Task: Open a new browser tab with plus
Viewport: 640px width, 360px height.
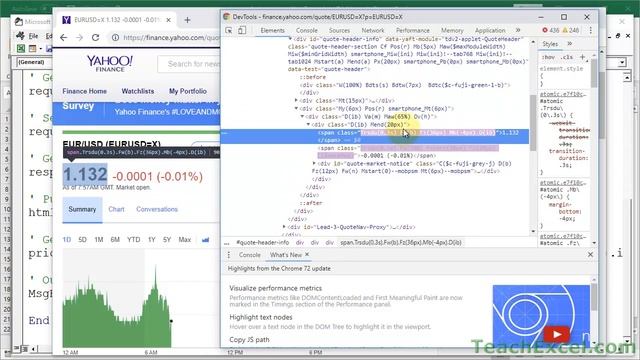Action: click(x=187, y=20)
